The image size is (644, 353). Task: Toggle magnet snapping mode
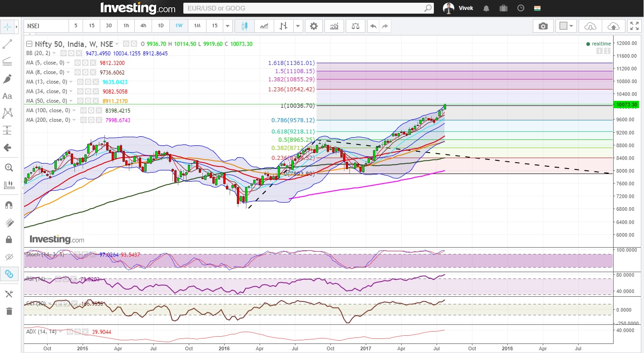8,205
